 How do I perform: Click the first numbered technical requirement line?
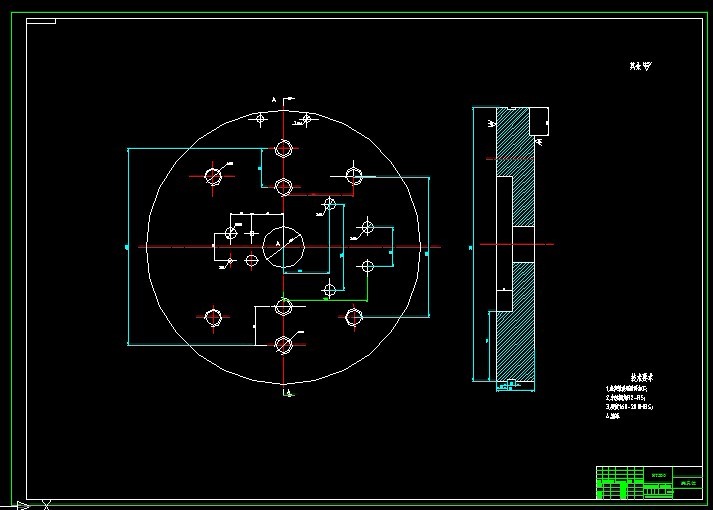click(x=627, y=389)
